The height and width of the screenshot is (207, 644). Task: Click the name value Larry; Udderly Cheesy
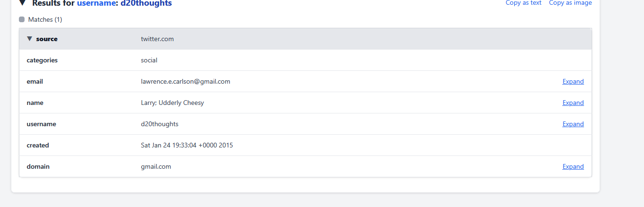click(172, 103)
